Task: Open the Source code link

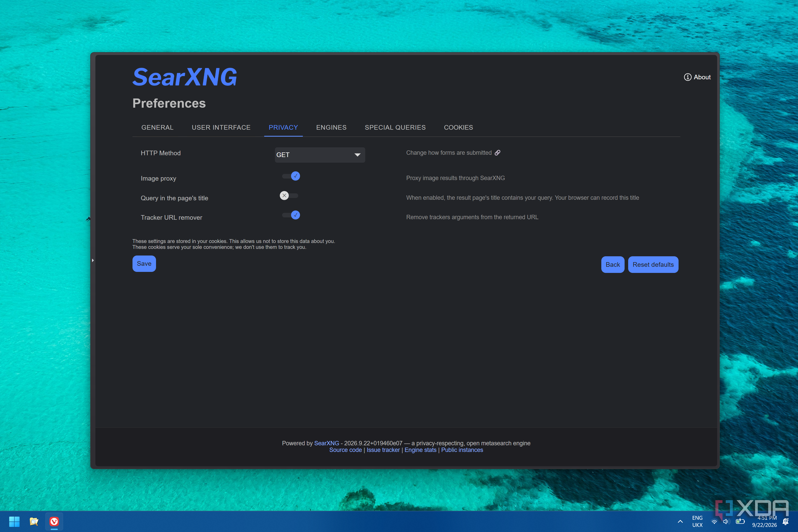Action: click(x=345, y=450)
